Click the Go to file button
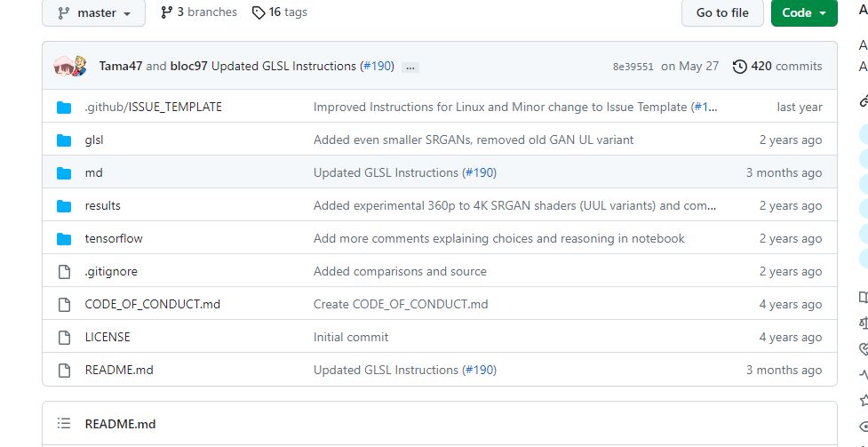868x447 pixels. click(722, 12)
